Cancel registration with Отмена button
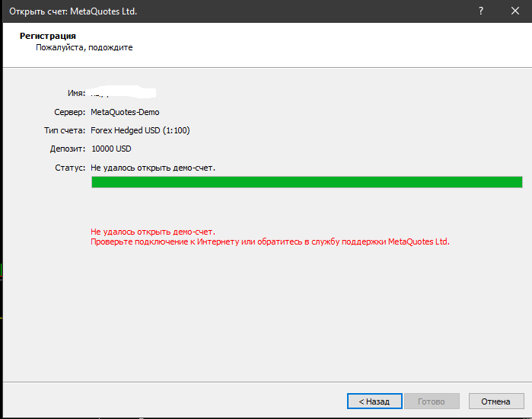Screen dimensions: 532x419 pos(496,401)
